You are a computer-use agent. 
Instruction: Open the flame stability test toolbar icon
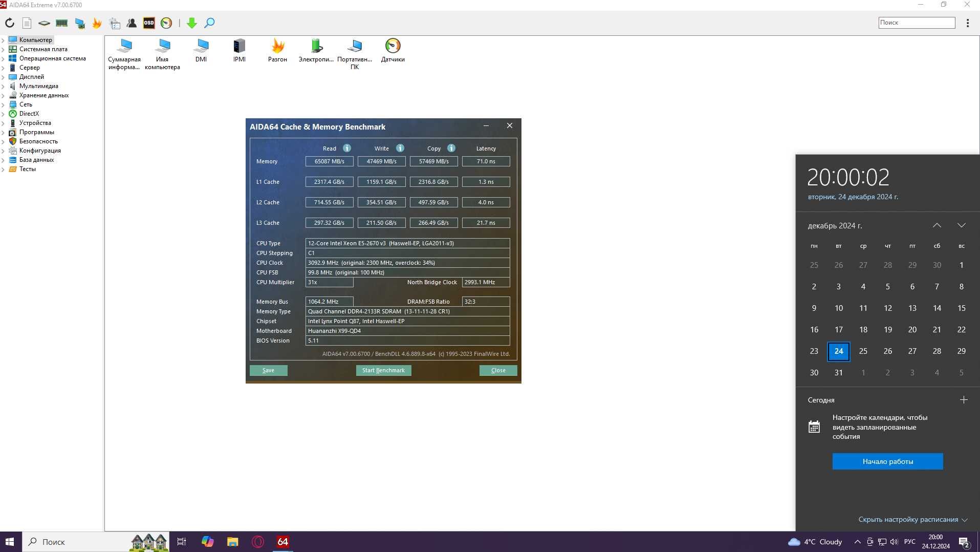coord(97,23)
